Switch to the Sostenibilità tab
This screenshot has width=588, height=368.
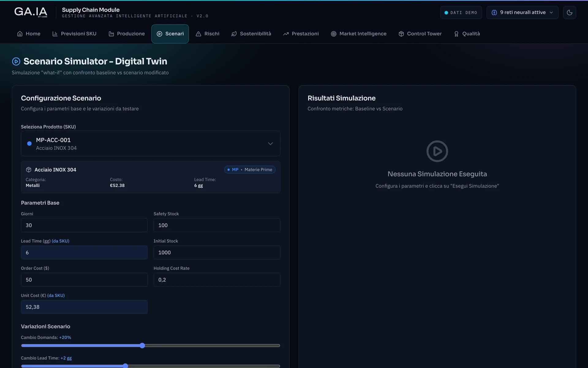click(x=251, y=34)
